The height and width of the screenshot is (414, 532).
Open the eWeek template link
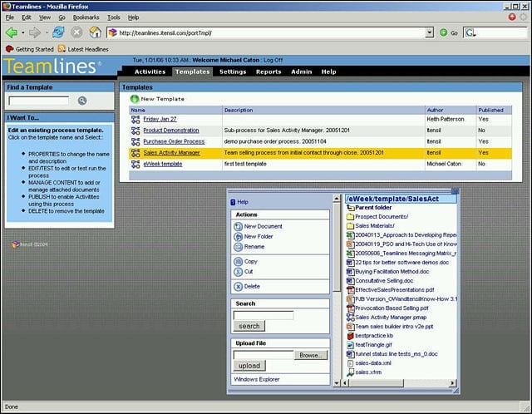coord(163,164)
